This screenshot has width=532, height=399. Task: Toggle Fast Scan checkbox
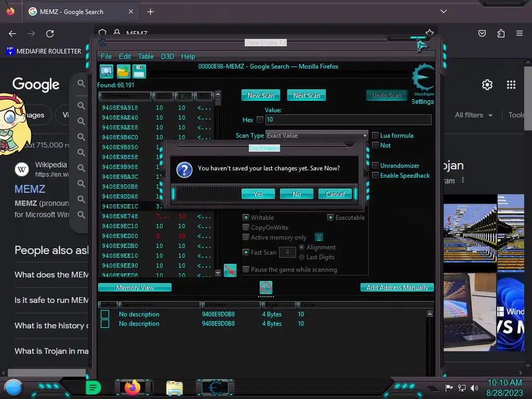[246, 252]
